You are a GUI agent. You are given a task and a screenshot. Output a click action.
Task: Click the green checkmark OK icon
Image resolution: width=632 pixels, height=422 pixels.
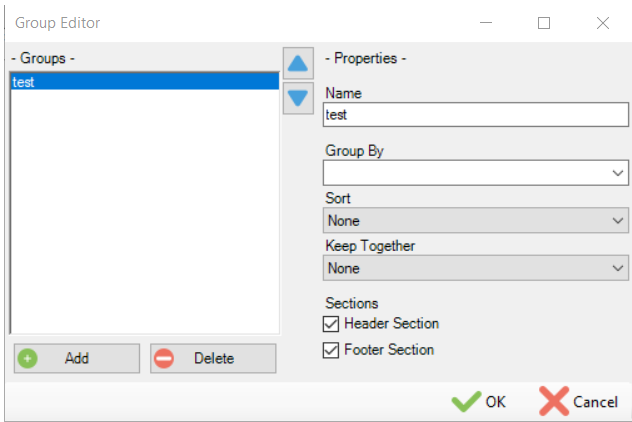[465, 402]
